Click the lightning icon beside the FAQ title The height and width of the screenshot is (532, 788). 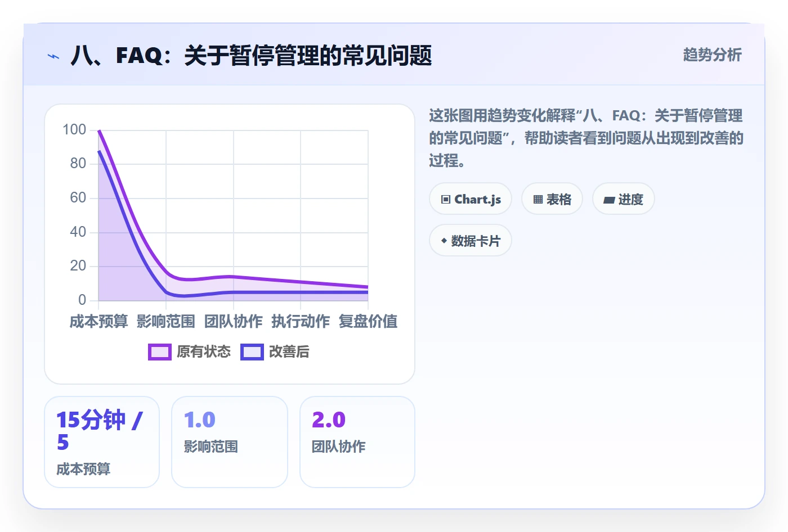[53, 56]
